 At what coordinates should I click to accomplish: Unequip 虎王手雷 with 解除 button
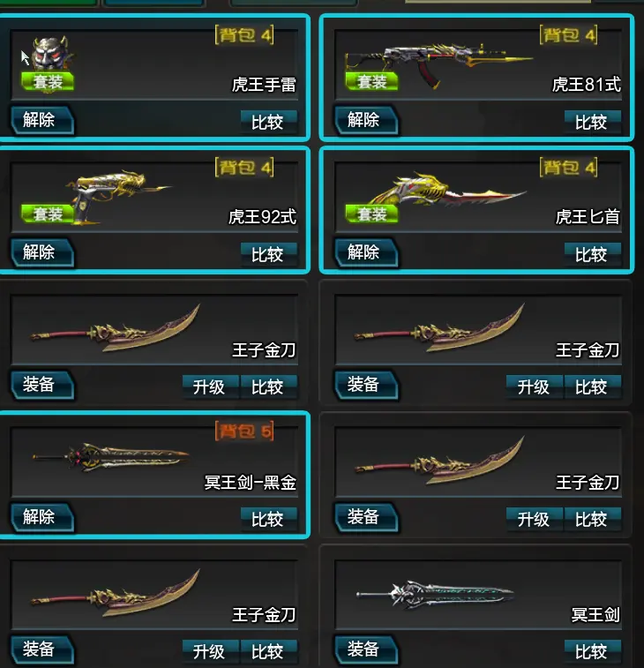[42, 120]
